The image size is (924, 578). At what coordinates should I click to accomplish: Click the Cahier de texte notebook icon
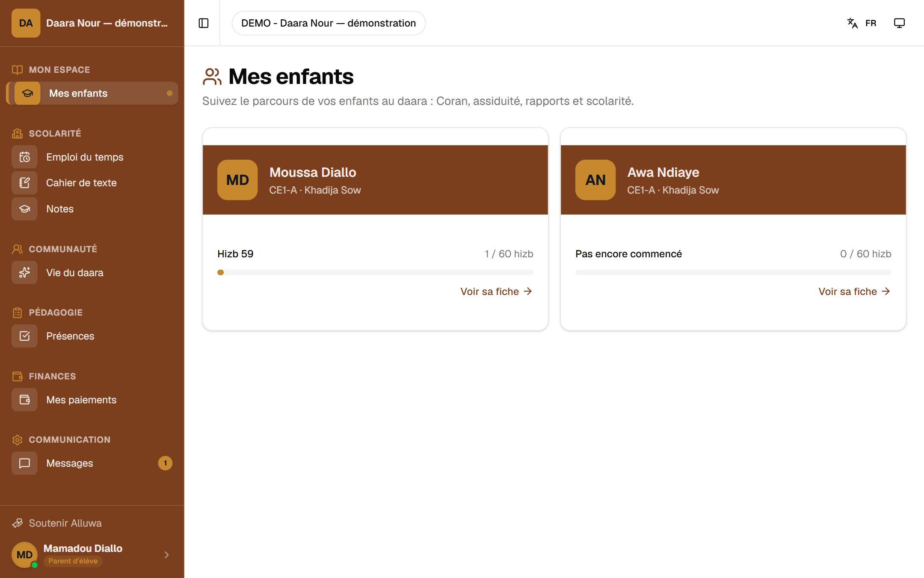click(x=24, y=183)
